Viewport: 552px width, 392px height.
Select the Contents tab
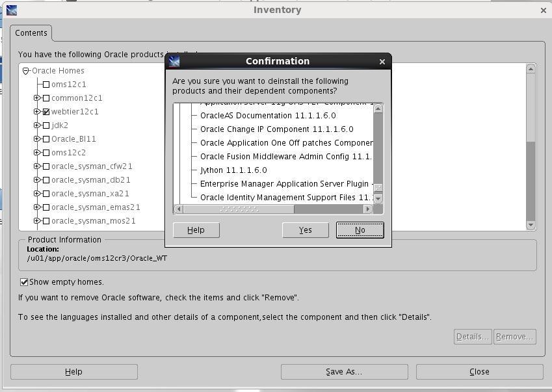coord(31,33)
